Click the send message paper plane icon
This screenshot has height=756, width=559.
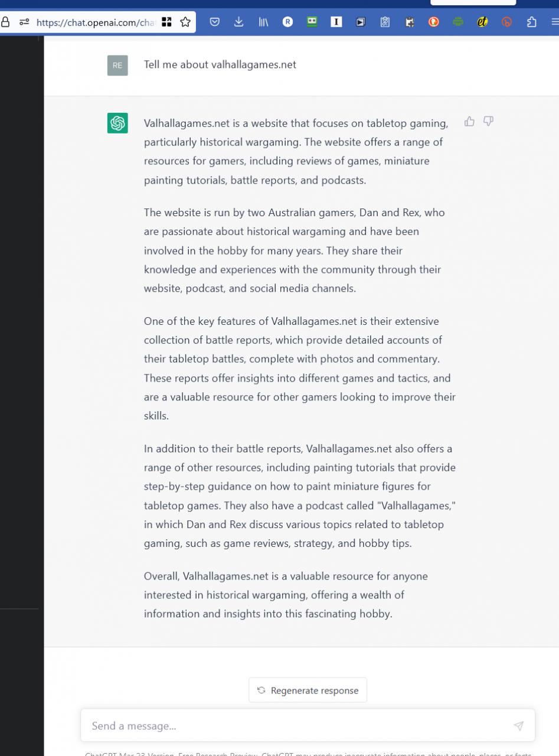coord(518,726)
